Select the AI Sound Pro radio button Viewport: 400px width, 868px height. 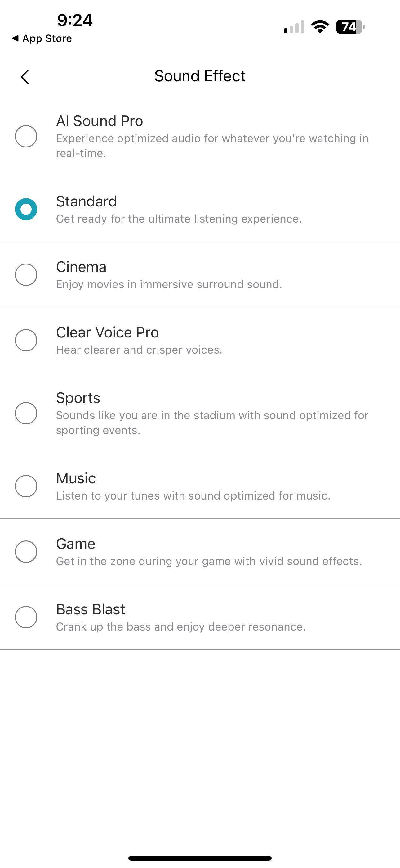(x=26, y=136)
